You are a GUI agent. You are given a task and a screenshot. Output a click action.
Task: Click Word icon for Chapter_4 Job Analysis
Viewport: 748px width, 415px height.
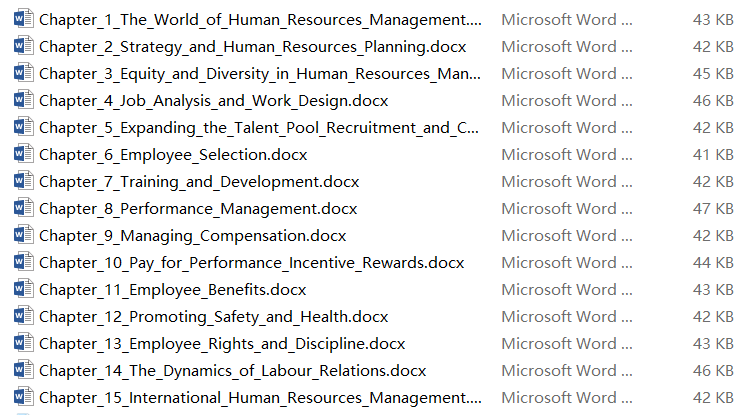[x=23, y=100]
